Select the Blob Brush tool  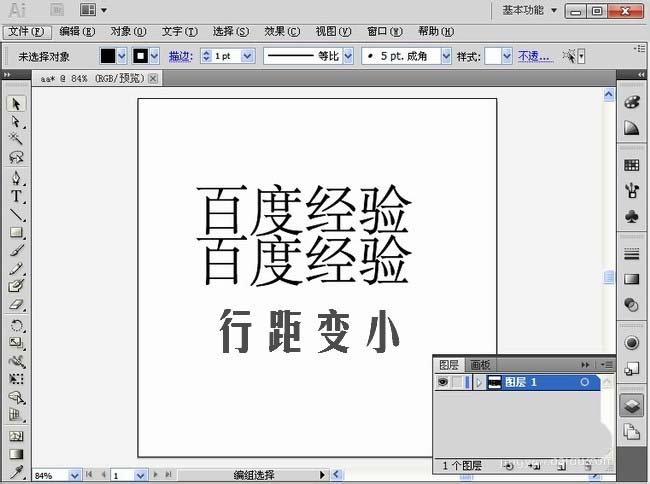click(16, 286)
